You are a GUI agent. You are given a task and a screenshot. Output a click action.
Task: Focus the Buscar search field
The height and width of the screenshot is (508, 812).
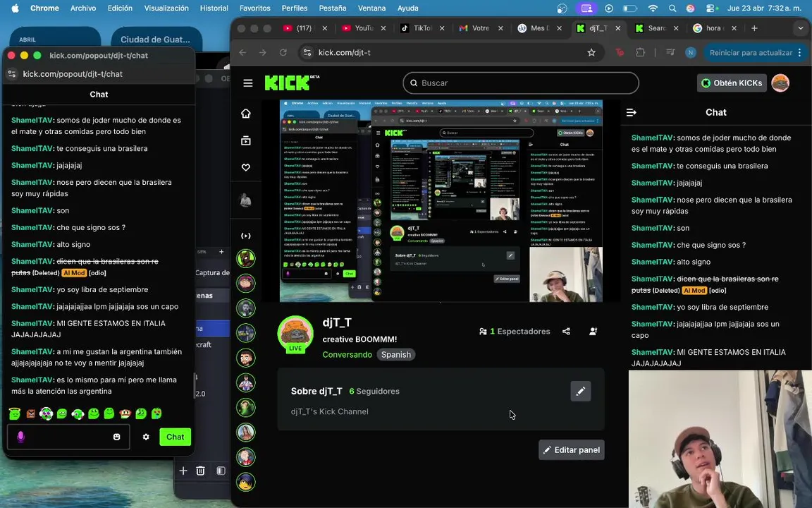click(x=520, y=83)
